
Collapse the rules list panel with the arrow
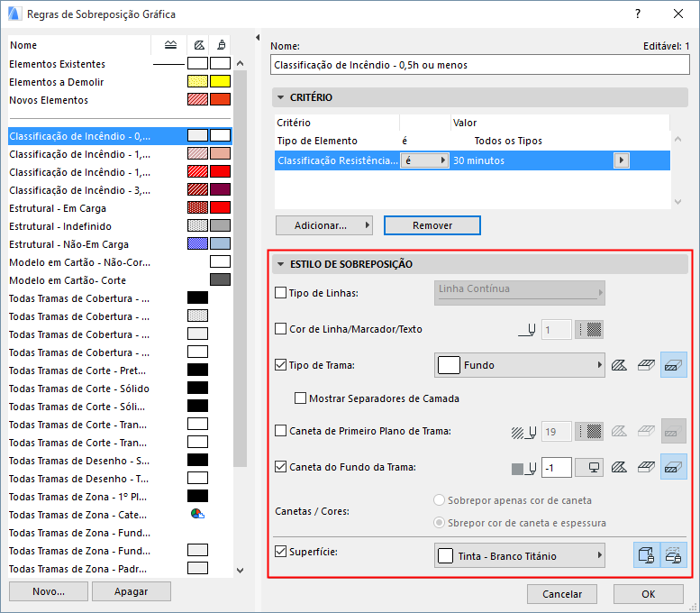click(x=258, y=38)
